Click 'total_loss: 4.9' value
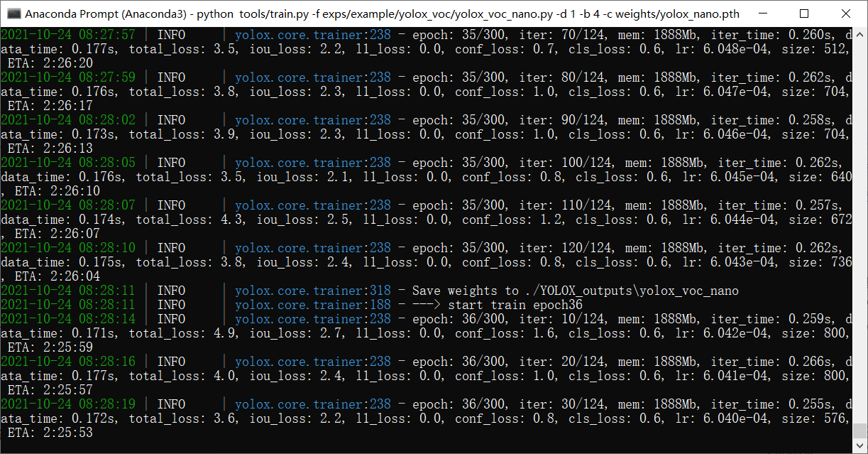868x454 pixels. click(x=182, y=333)
